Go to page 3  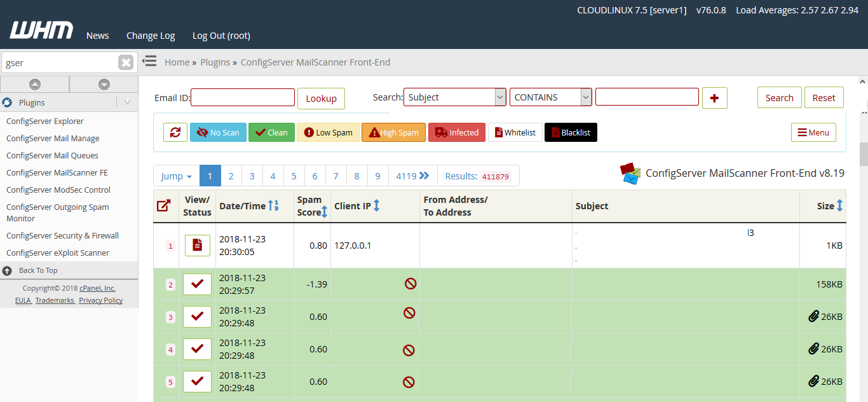(252, 176)
